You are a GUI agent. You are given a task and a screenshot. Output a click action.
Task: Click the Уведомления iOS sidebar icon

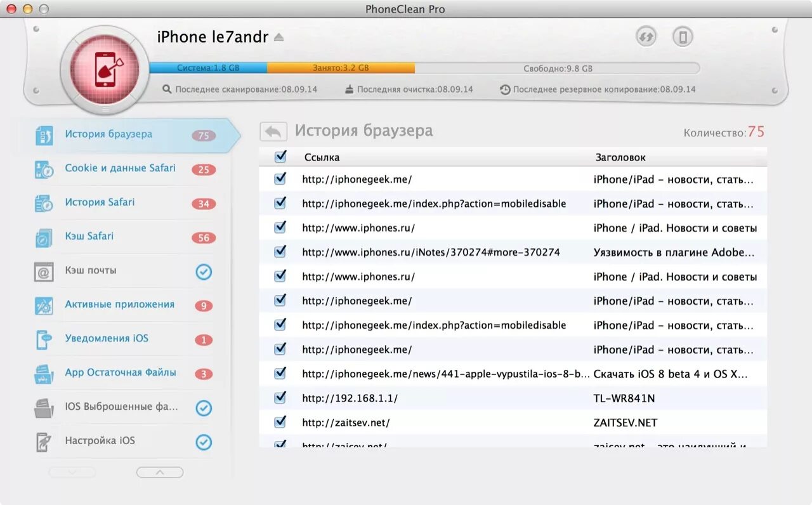click(x=44, y=340)
